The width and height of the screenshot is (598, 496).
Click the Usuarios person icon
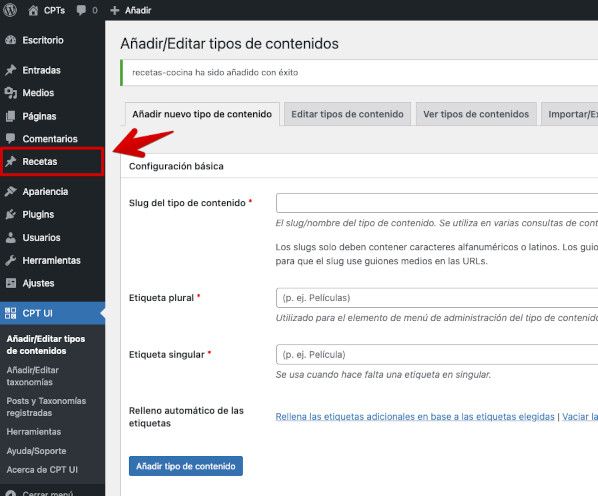[11, 238]
